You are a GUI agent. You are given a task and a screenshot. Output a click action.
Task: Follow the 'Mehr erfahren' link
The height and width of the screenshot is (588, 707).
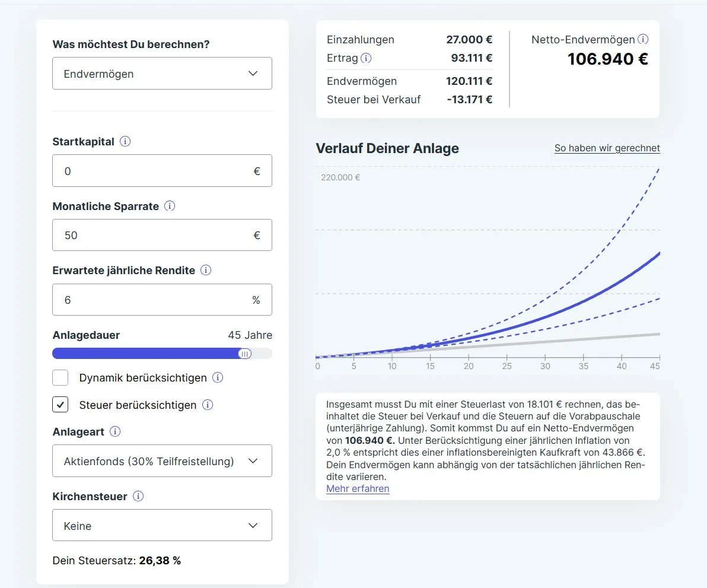coord(358,489)
